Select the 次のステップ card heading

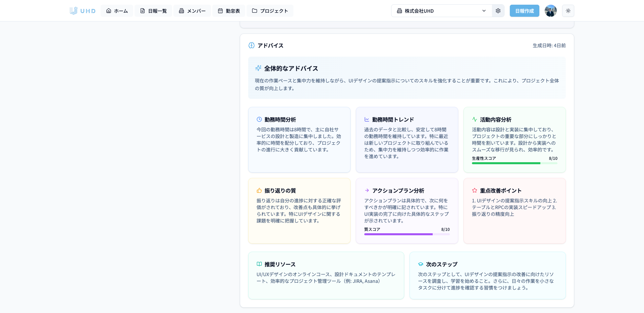click(x=442, y=264)
